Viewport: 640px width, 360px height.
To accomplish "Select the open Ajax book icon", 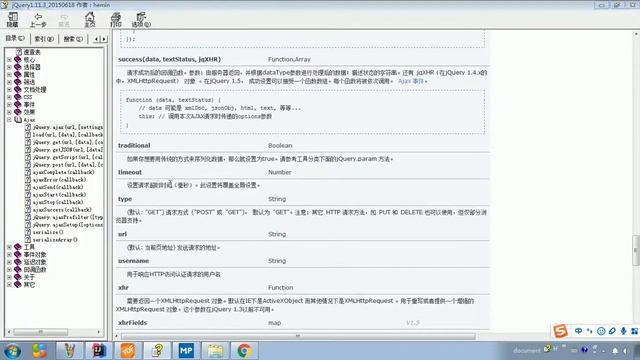I will pos(18,120).
